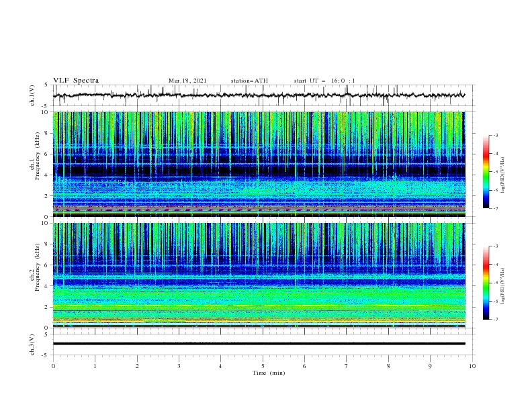Click the "-5" tick on upper color bar
The height and width of the screenshot is (411, 532).
coord(495,172)
